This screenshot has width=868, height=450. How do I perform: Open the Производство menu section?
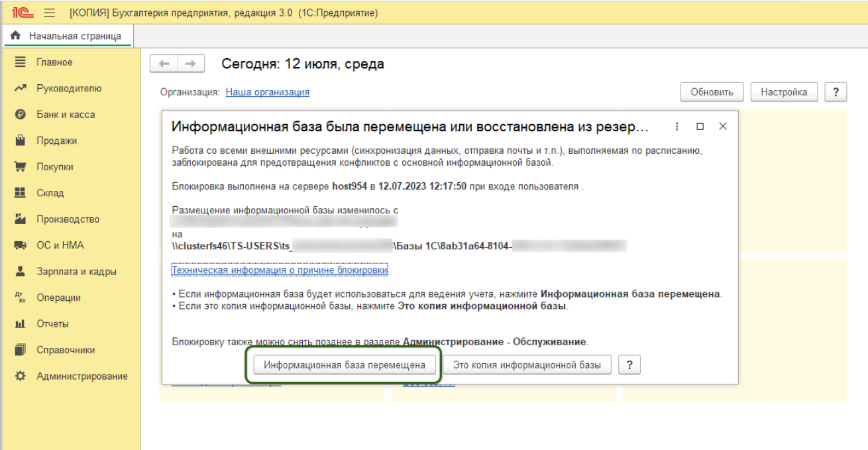(68, 219)
